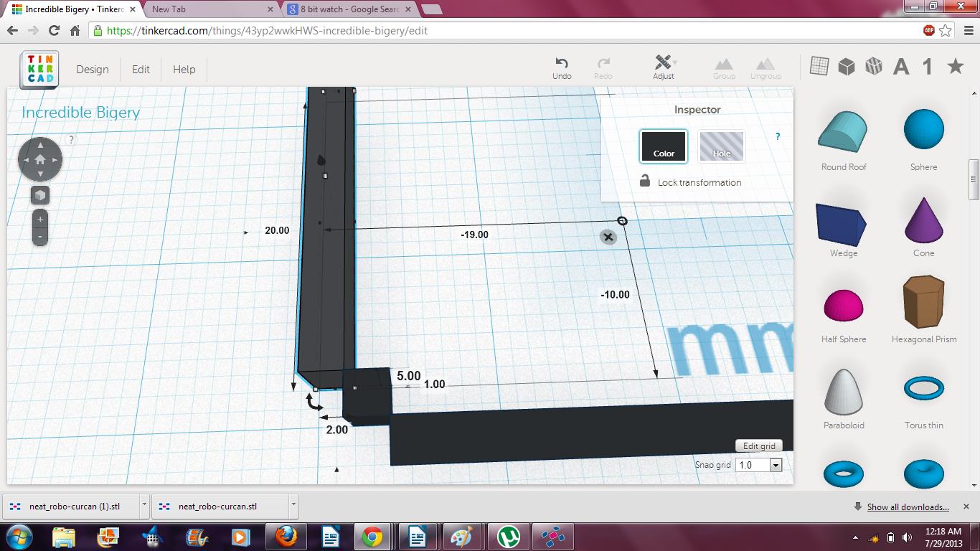
Task: Zoom out with the minus button
Action: coord(40,236)
